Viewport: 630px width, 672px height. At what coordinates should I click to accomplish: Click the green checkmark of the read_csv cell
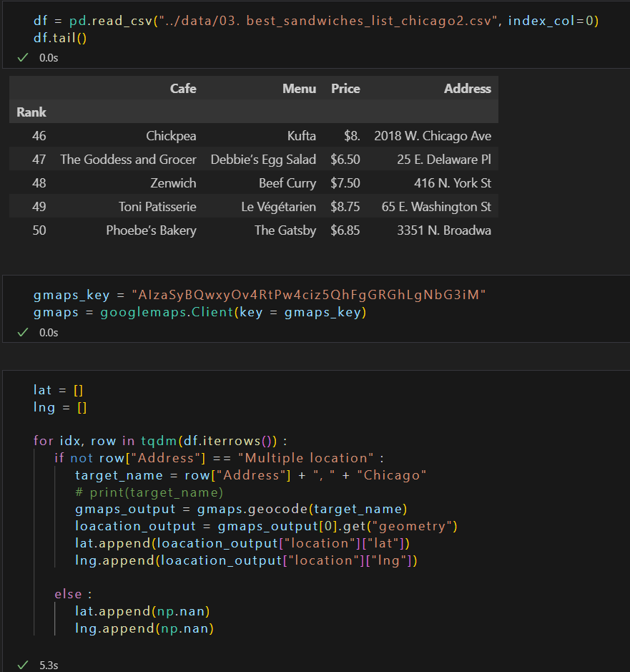23,57
